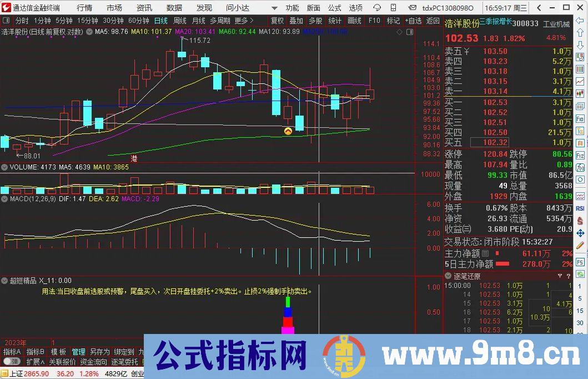The height and width of the screenshot is (379, 588).
Task: Click the ¥ marker beside 卖五
Action: tap(466, 51)
